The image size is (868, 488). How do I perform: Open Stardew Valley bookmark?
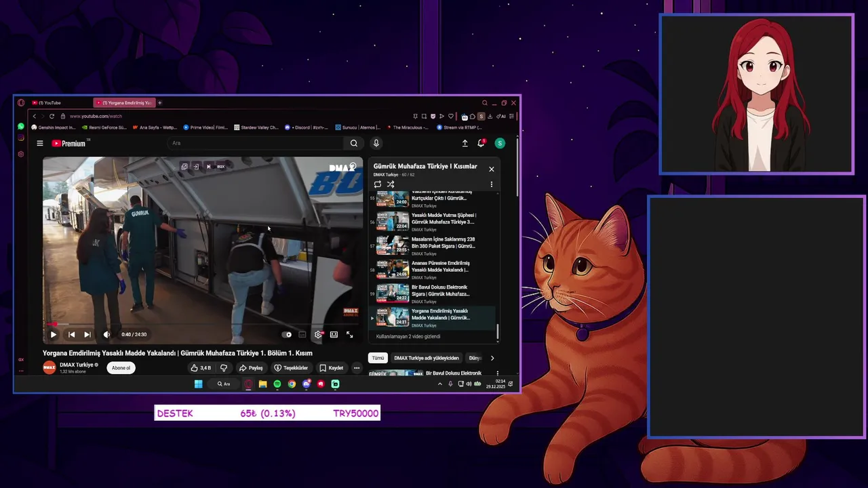256,127
